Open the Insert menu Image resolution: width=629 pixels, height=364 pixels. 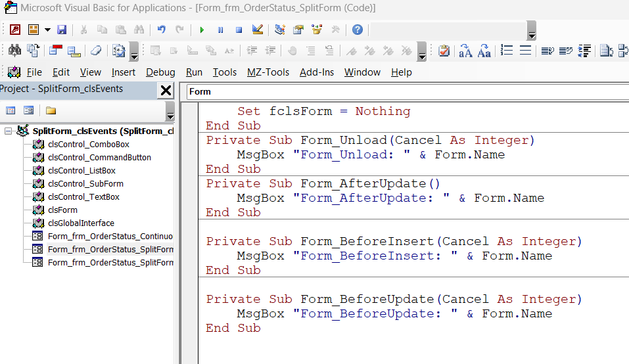click(123, 72)
